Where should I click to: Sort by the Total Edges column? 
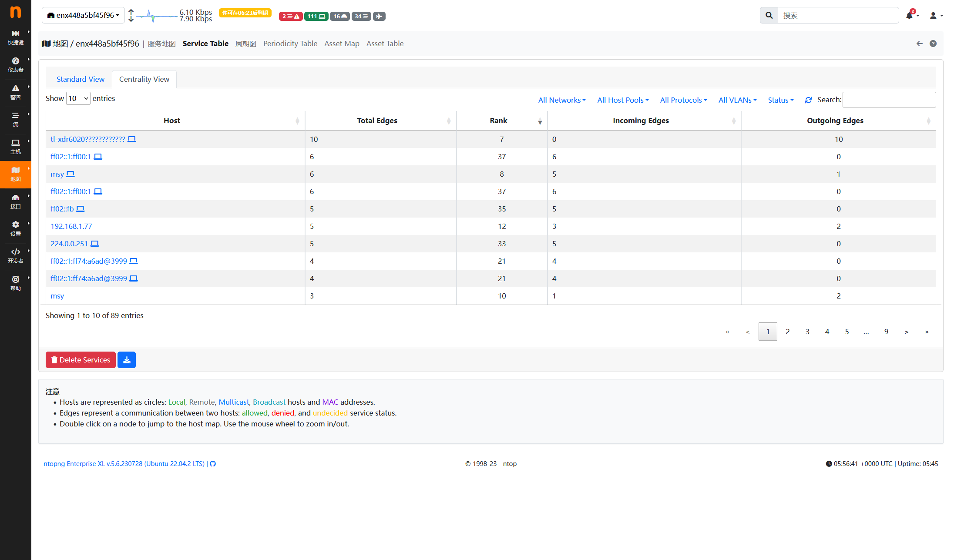pyautogui.click(x=381, y=121)
